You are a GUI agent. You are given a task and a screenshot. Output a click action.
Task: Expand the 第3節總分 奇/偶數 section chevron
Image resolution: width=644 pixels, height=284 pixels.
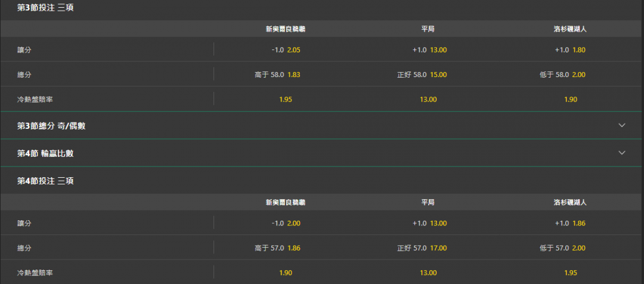click(x=622, y=125)
